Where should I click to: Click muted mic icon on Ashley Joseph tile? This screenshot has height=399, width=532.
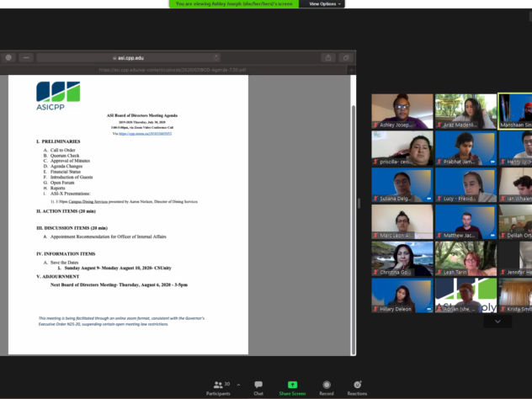point(375,125)
